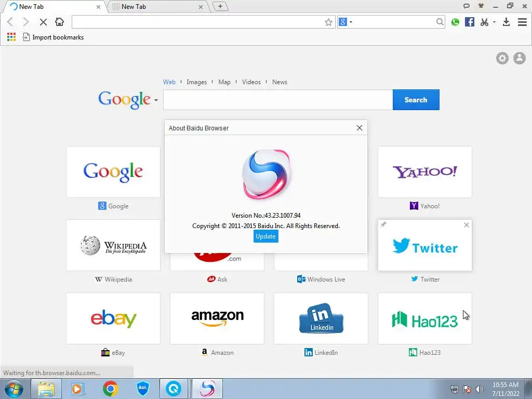Select the Web search category
The image size is (532, 399).
(x=169, y=82)
